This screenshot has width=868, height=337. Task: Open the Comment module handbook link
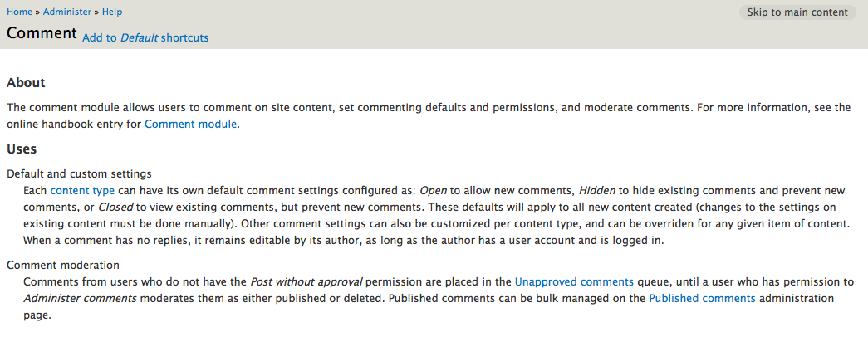pos(191,125)
